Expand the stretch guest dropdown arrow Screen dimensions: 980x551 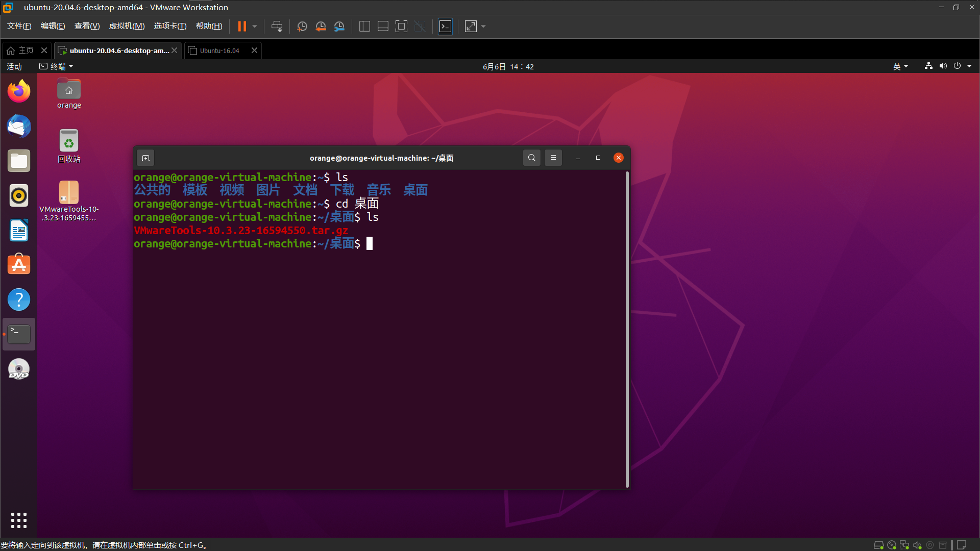[483, 27]
